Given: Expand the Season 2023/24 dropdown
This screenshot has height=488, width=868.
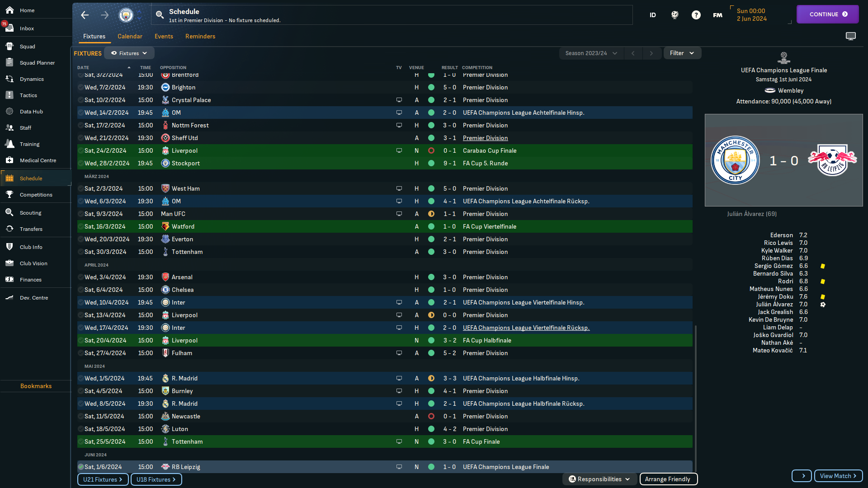Looking at the screenshot, I should click(x=591, y=53).
